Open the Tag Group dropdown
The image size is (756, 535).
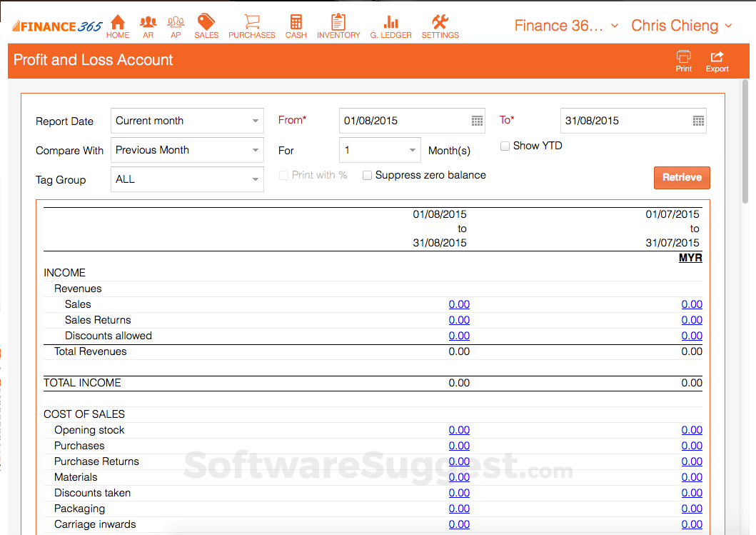pyautogui.click(x=187, y=179)
